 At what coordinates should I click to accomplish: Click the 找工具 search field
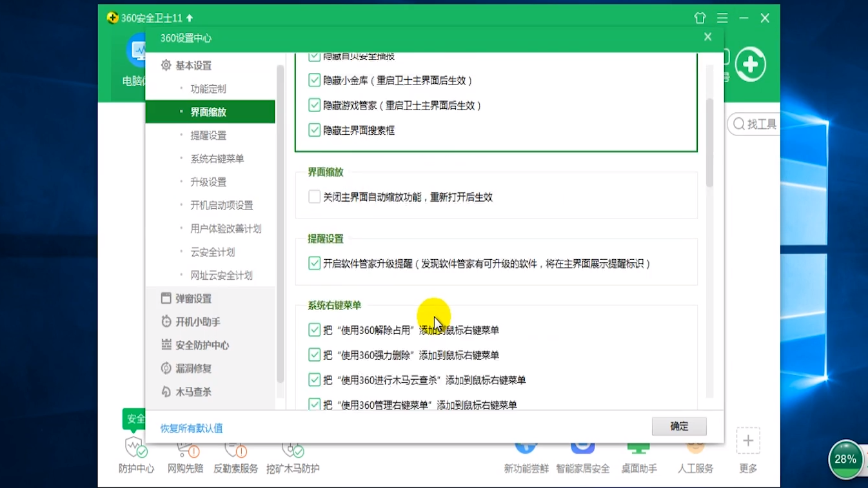755,124
